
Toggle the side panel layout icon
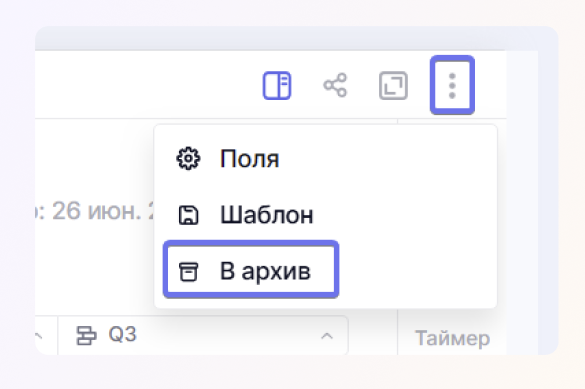click(277, 85)
